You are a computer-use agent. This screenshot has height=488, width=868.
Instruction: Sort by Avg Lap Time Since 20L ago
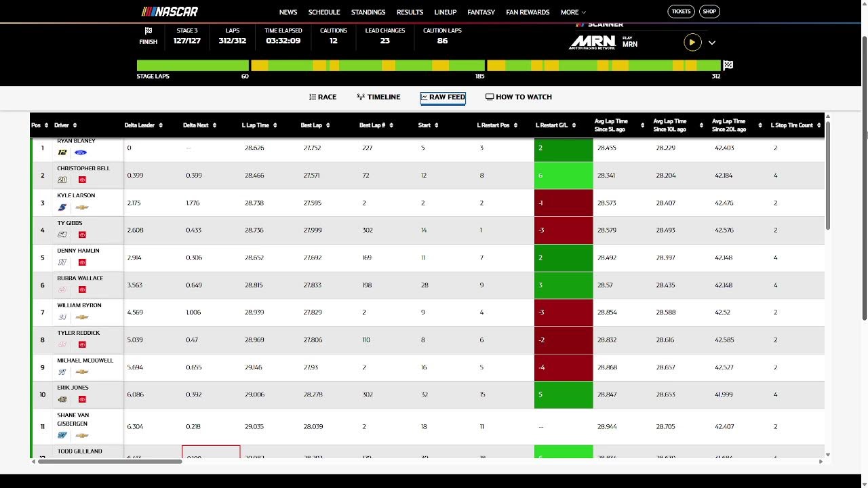point(736,125)
